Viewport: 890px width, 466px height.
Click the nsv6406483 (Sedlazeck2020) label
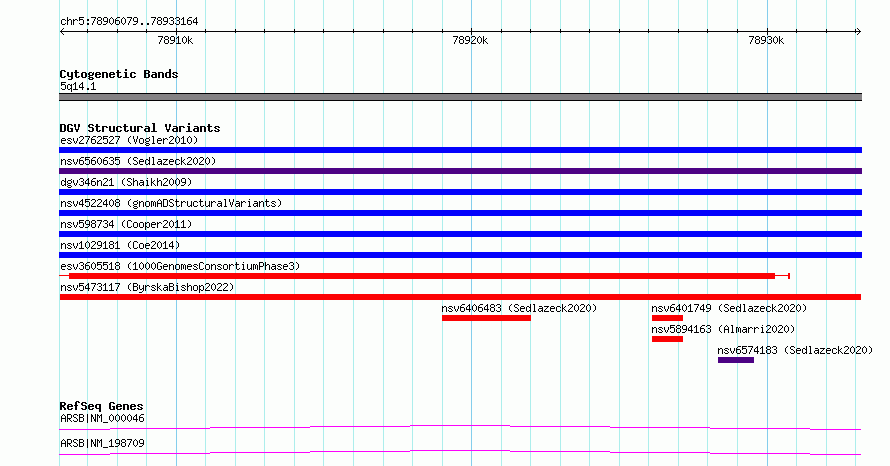pos(519,308)
